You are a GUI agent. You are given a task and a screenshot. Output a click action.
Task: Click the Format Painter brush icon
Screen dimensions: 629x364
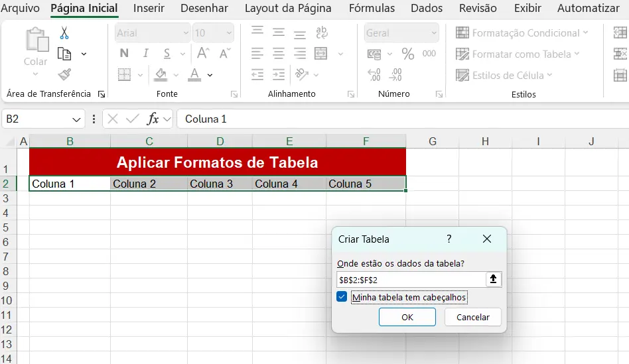(x=64, y=74)
